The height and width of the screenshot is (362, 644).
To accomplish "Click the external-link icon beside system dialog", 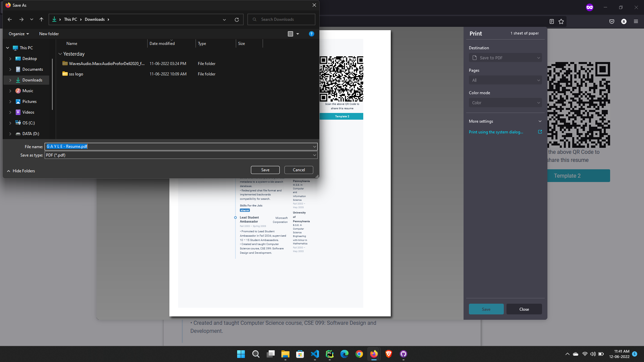I will tap(540, 132).
